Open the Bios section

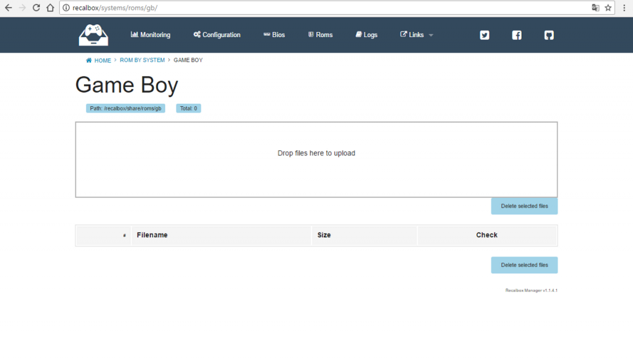[274, 35]
